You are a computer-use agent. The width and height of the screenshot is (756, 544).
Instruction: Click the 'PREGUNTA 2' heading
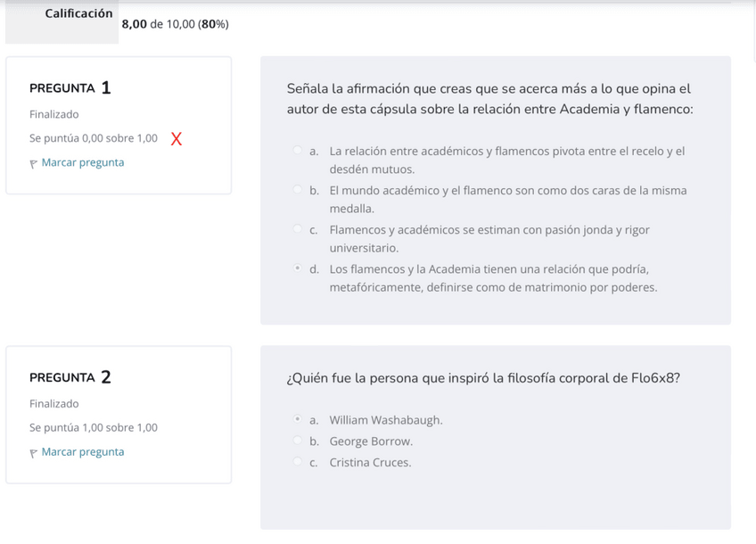coord(70,377)
